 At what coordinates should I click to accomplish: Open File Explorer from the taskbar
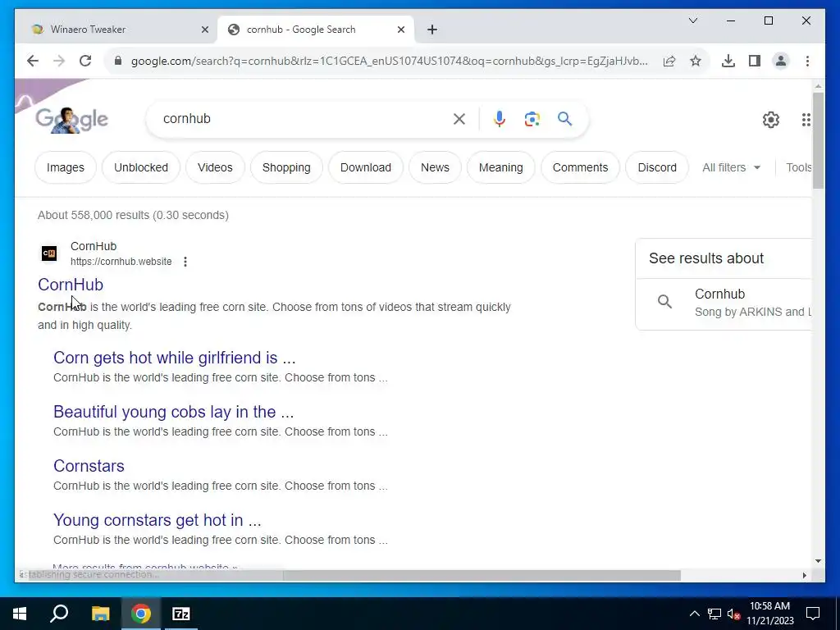100,614
